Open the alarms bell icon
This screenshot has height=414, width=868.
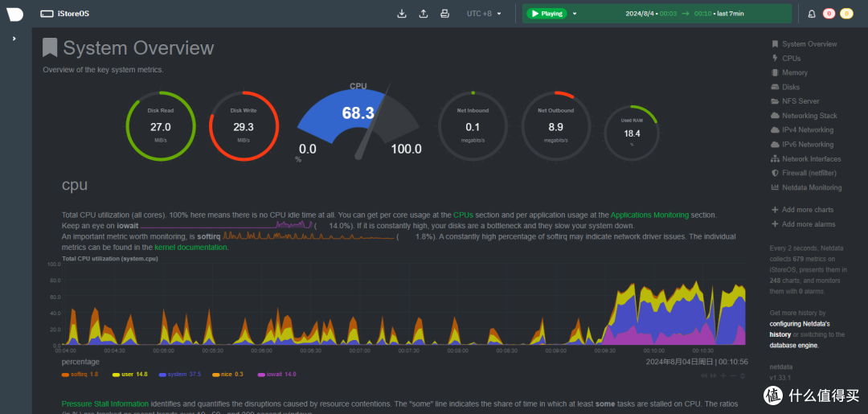[x=812, y=14]
